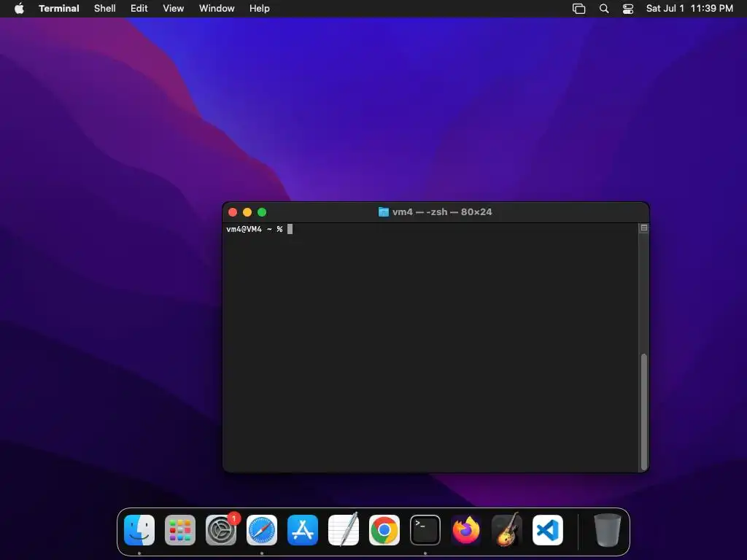Viewport: 747px width, 560px height.
Task: Open TextEdit from the Dock
Action: point(344,530)
